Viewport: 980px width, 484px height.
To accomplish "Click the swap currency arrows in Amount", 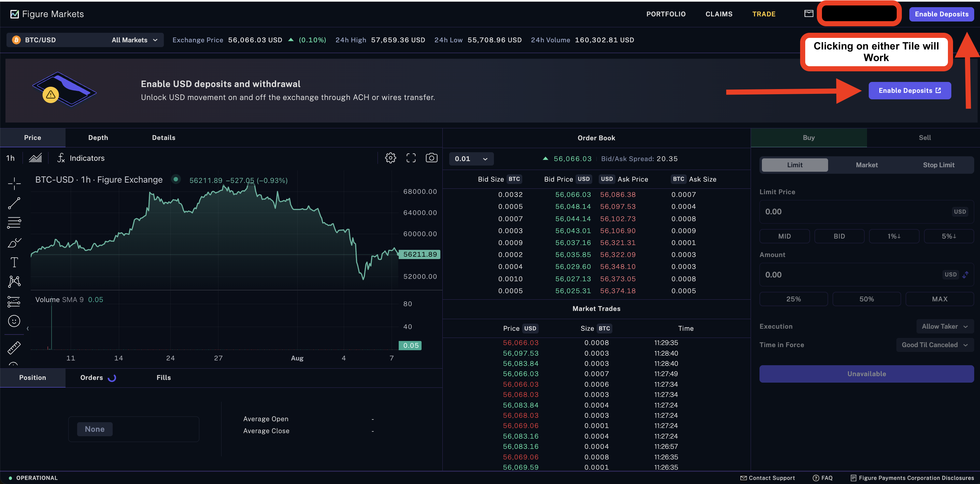I will point(966,274).
